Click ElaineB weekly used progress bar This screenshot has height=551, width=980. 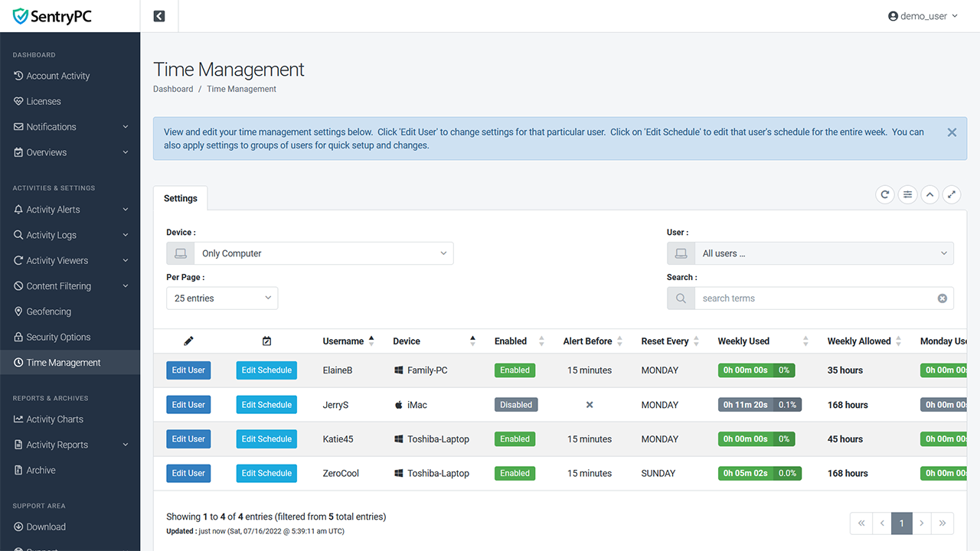click(756, 370)
